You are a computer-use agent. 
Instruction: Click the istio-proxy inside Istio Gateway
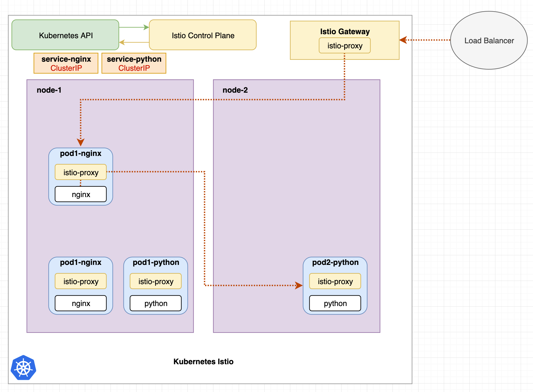(x=344, y=45)
